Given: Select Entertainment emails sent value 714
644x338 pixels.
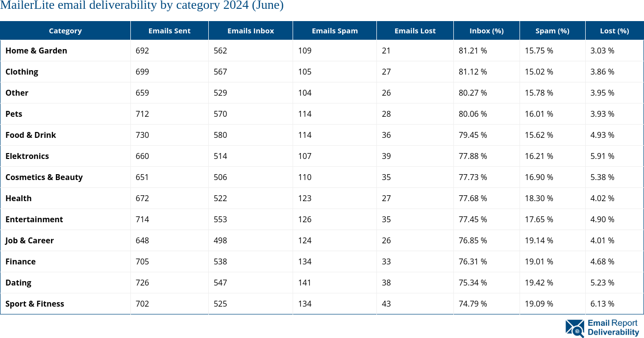Looking at the screenshot, I should pyautogui.click(x=142, y=219).
